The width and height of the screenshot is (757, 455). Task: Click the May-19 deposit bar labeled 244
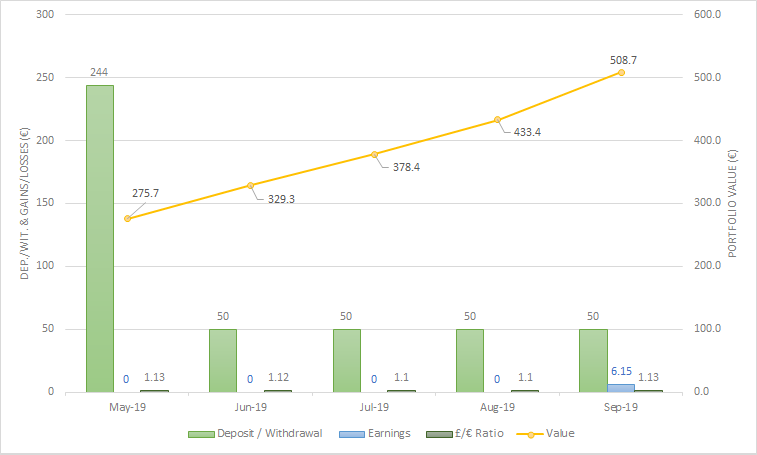[x=99, y=238]
